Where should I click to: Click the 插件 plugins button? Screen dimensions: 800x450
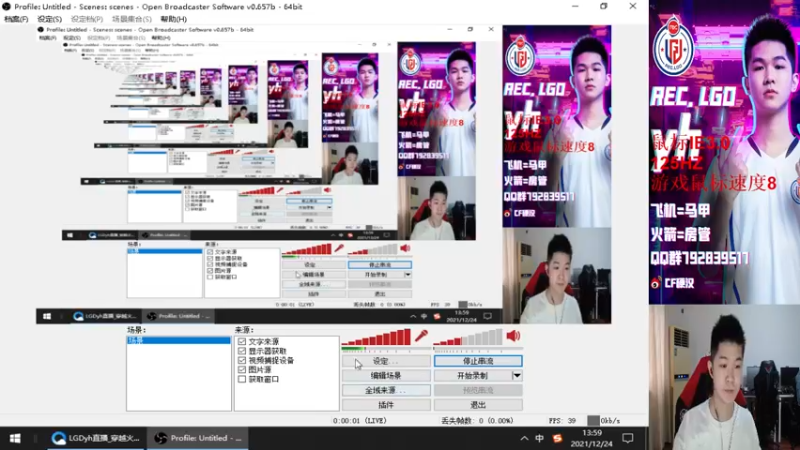[x=386, y=405]
